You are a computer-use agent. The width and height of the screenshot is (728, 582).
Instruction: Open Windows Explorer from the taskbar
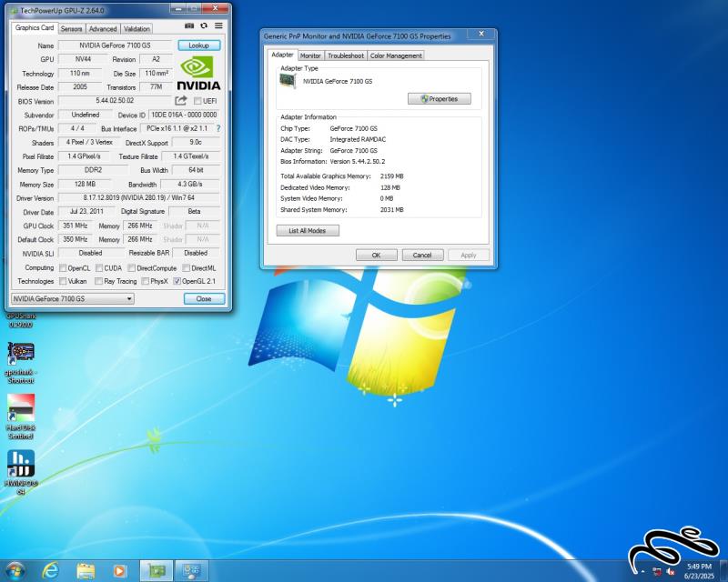[x=86, y=570]
